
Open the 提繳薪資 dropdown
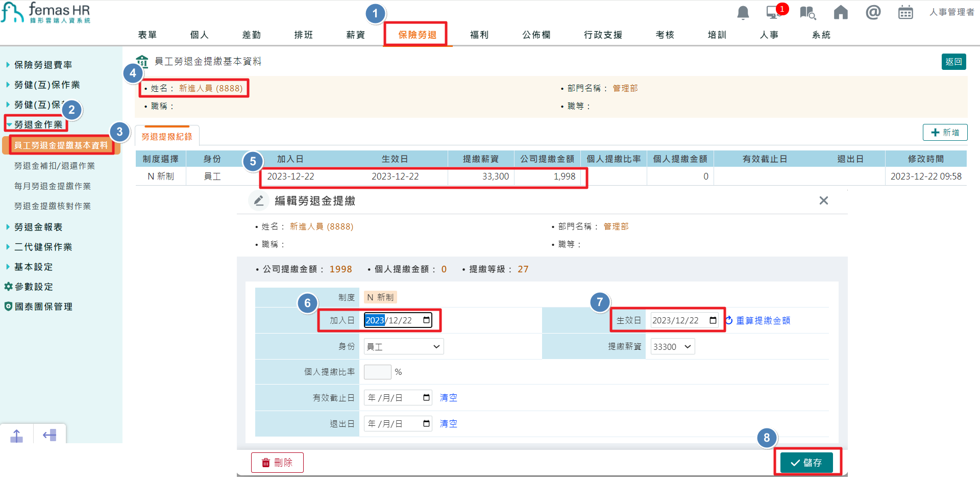point(672,346)
